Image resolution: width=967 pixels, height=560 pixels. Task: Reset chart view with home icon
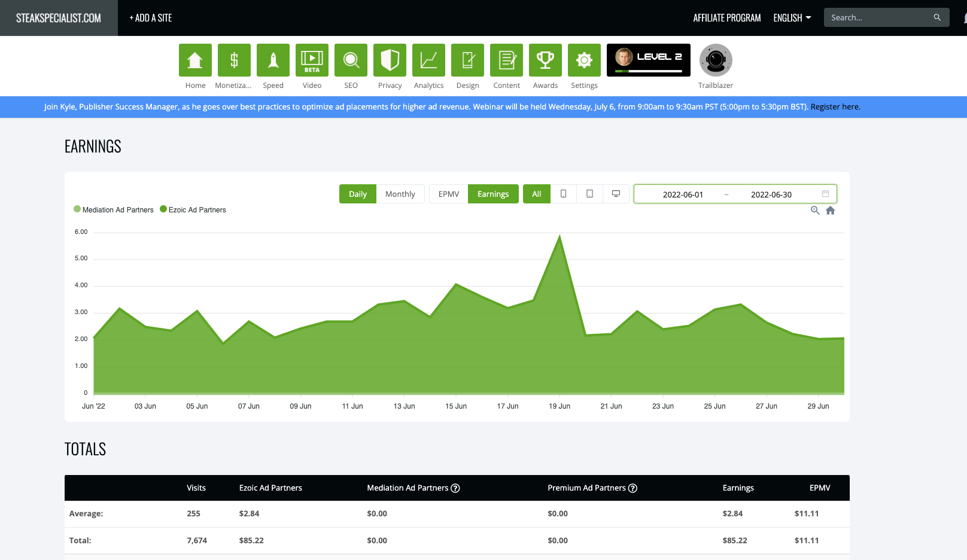[x=831, y=210]
